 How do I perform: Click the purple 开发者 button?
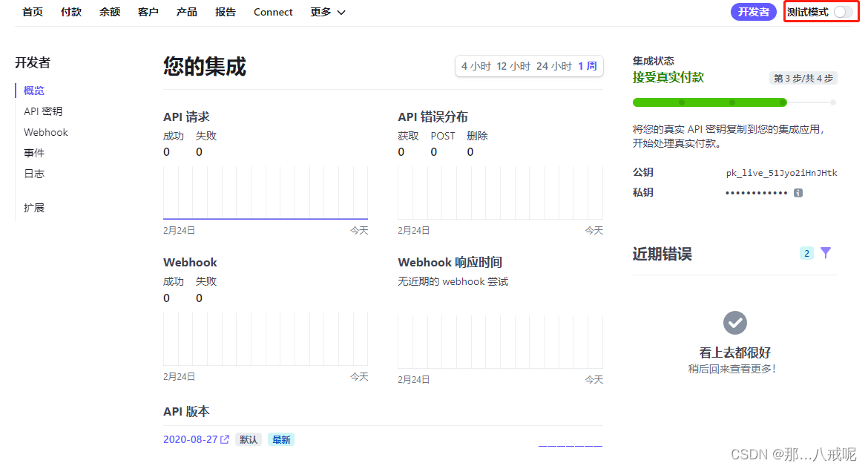(753, 12)
